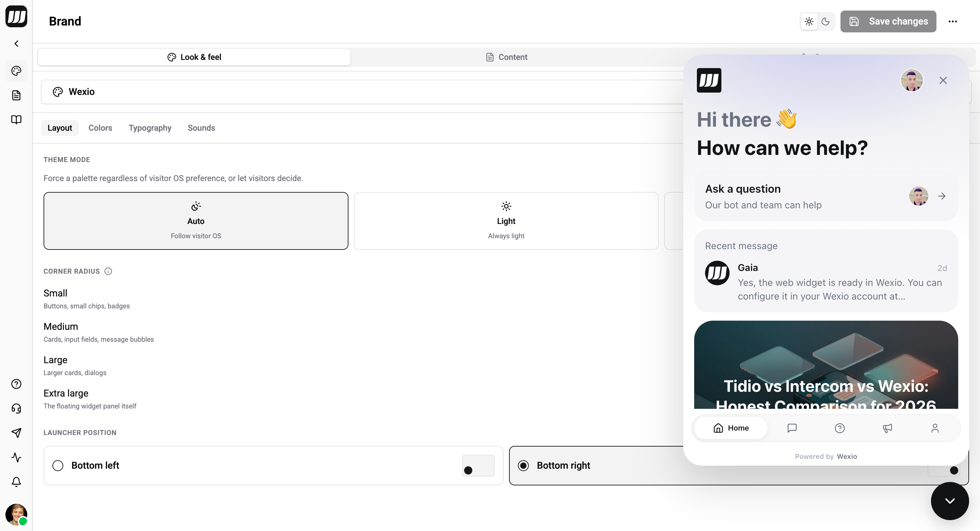
Task: Close the chat widget with X
Action: point(943,80)
